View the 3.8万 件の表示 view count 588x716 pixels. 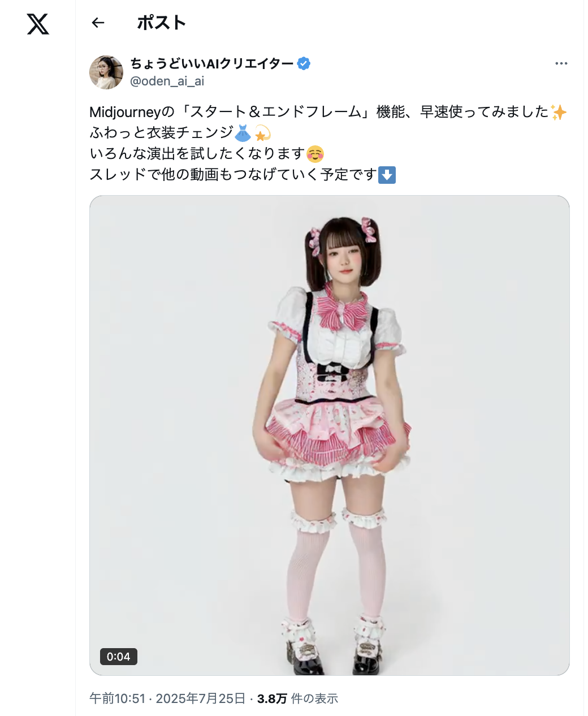click(297, 698)
